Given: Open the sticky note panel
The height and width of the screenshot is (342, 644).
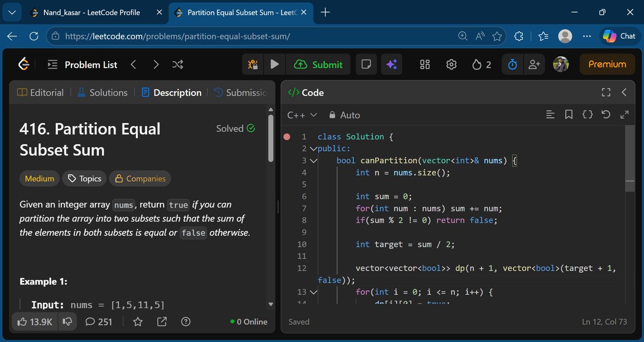Looking at the screenshot, I should pyautogui.click(x=366, y=64).
